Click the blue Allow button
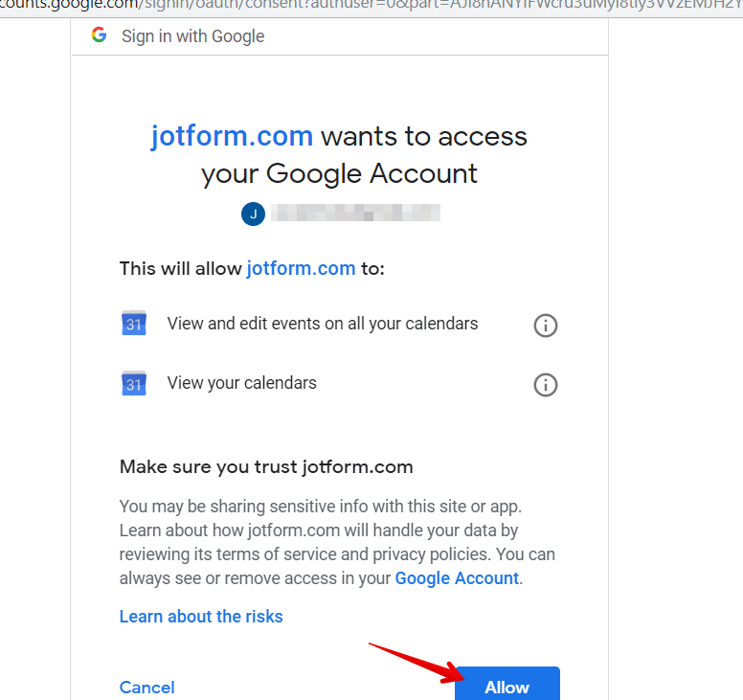The image size is (743, 700). click(507, 684)
